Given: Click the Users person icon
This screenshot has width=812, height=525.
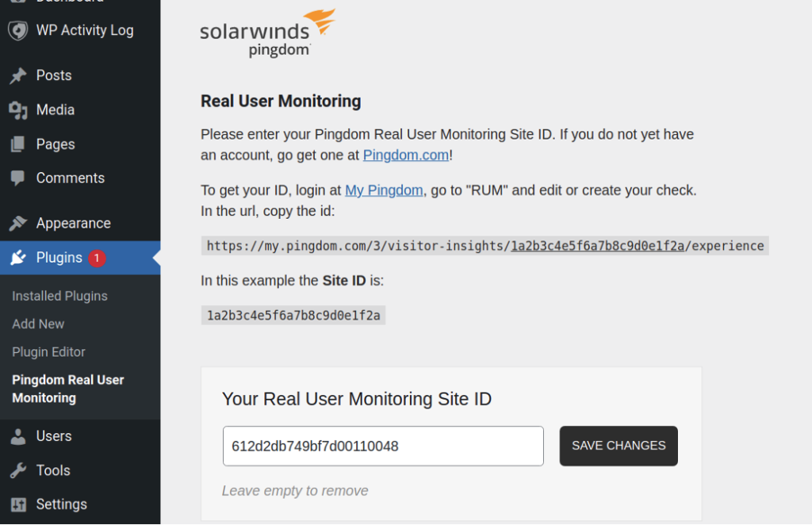Looking at the screenshot, I should point(18,436).
